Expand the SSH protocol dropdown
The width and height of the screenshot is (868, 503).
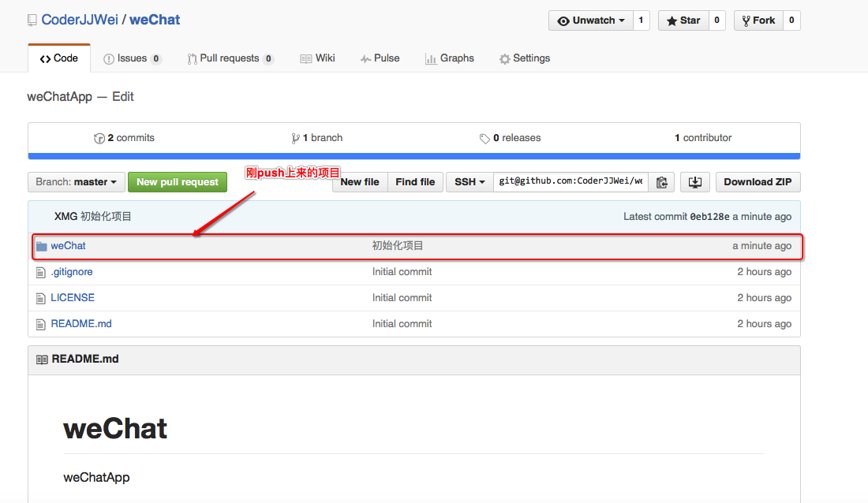pyautogui.click(x=470, y=182)
